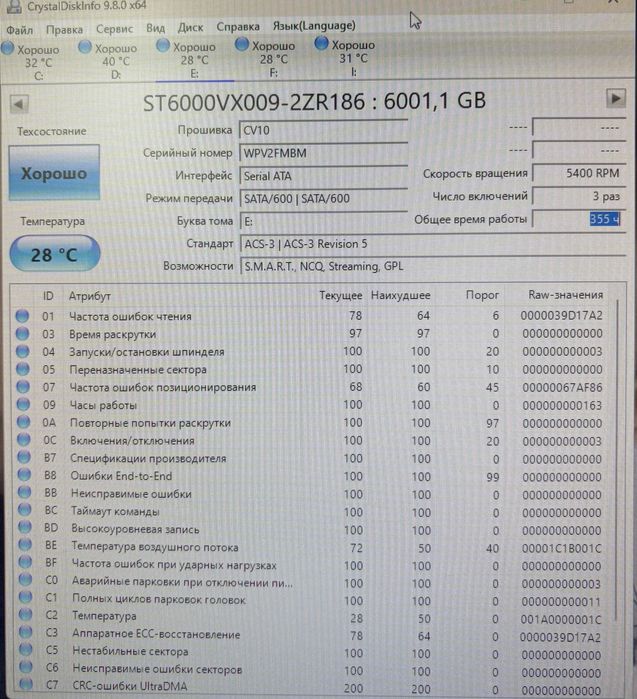
Task: Click the power-on count 3 раз field
Action: (x=579, y=196)
